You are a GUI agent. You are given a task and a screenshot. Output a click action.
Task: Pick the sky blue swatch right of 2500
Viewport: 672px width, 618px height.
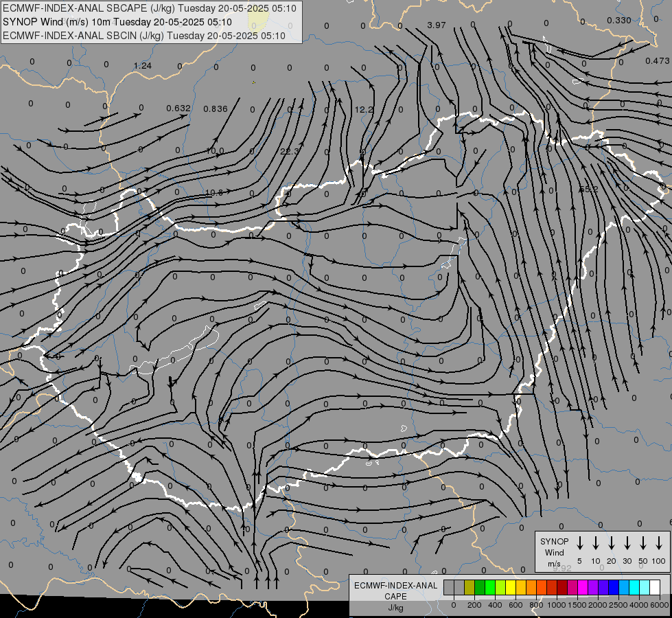pyautogui.click(x=624, y=587)
